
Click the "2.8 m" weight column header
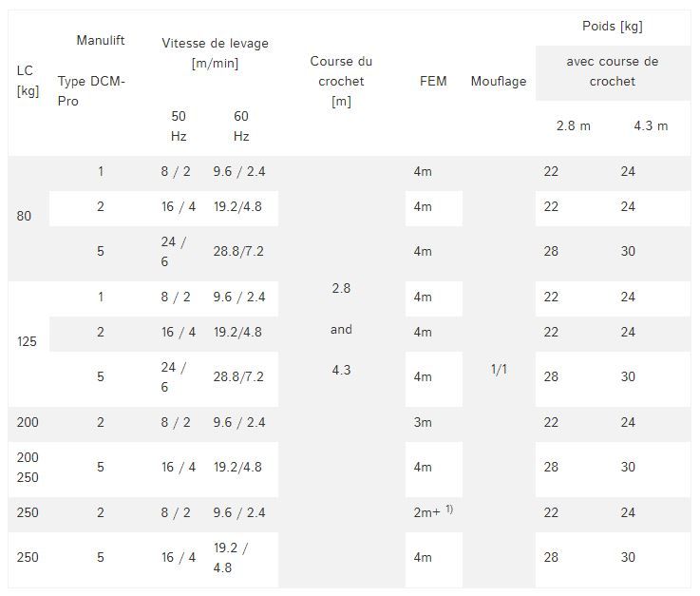coord(573,125)
